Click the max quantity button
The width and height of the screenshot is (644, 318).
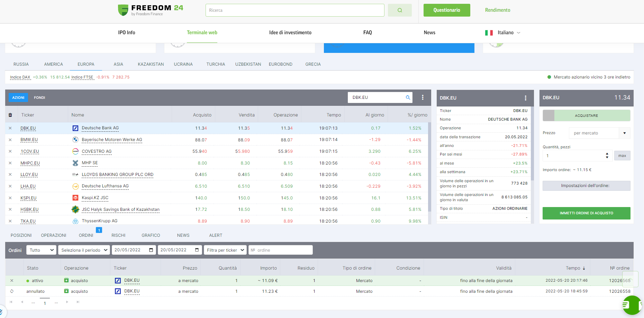622,156
